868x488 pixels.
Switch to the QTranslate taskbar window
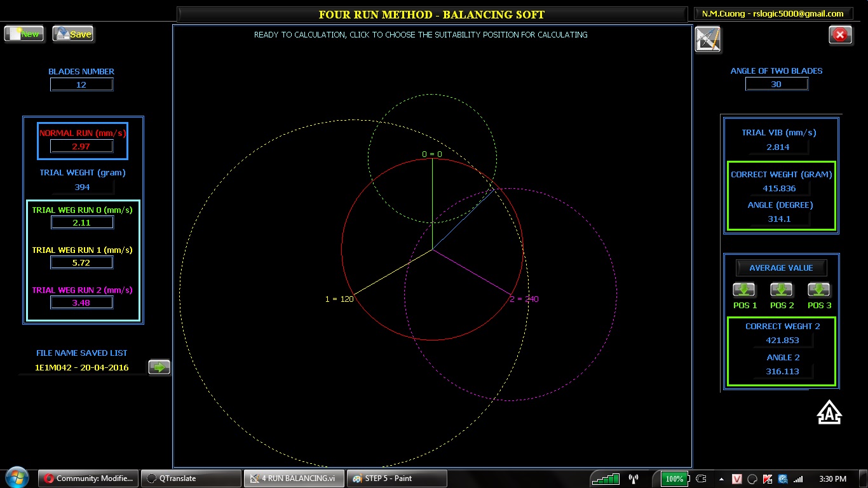(x=191, y=478)
